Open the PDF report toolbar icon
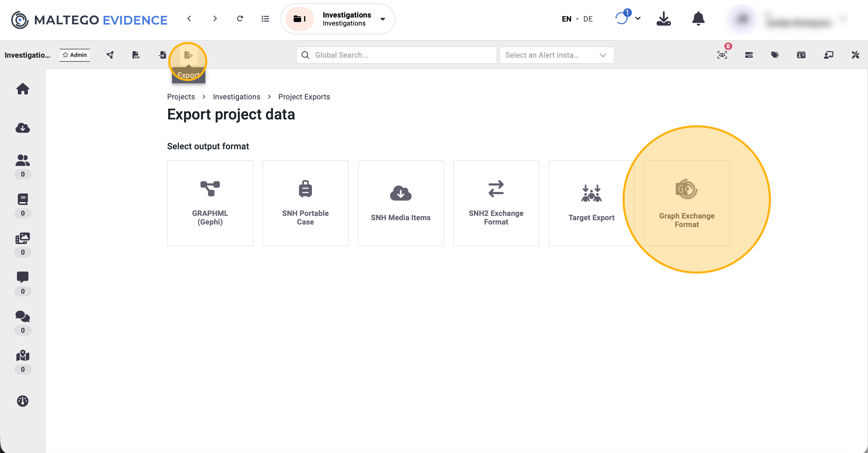The width and height of the screenshot is (868, 453). (x=136, y=55)
